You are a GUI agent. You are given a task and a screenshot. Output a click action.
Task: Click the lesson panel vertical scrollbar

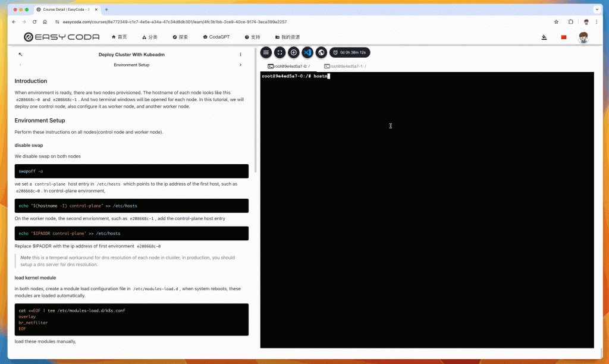[255, 110]
